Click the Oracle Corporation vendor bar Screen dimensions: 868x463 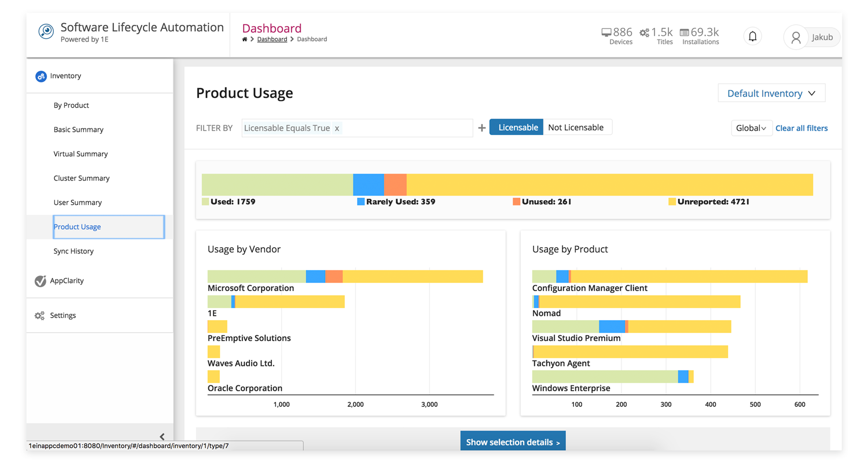pos(214,377)
